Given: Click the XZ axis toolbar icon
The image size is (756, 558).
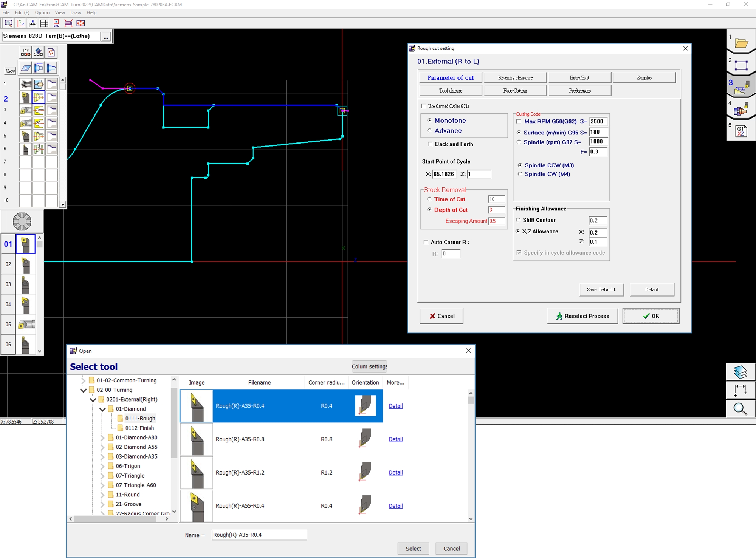Looking at the screenshot, I should pos(21,23).
